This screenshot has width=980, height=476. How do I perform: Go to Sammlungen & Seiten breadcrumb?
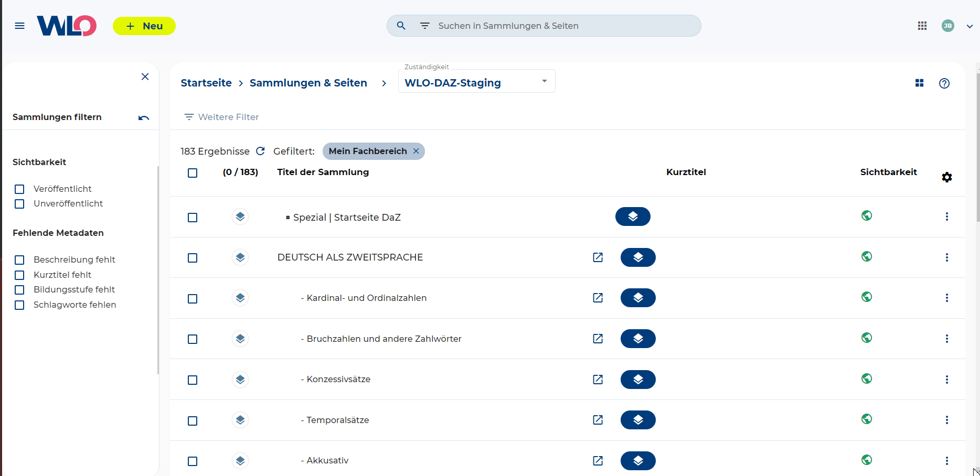coord(308,83)
